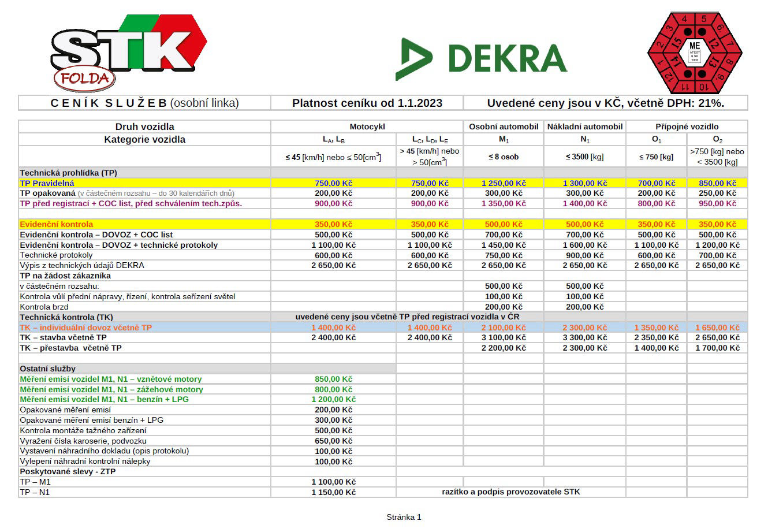
Task: Click 'Kontrola vůlí přední nápravy' row label
Action: tap(128, 297)
